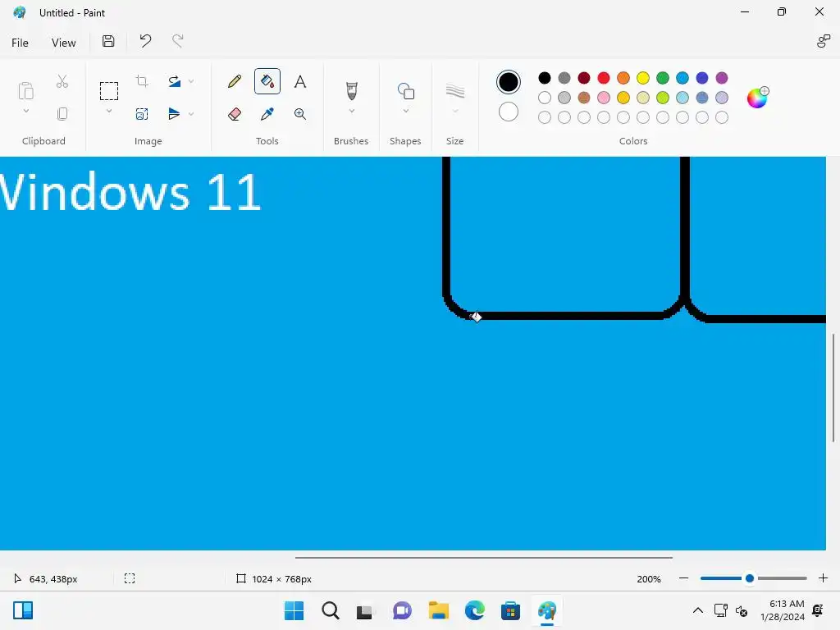Pick the purple color swatch
The image size is (840, 630).
coord(722,78)
